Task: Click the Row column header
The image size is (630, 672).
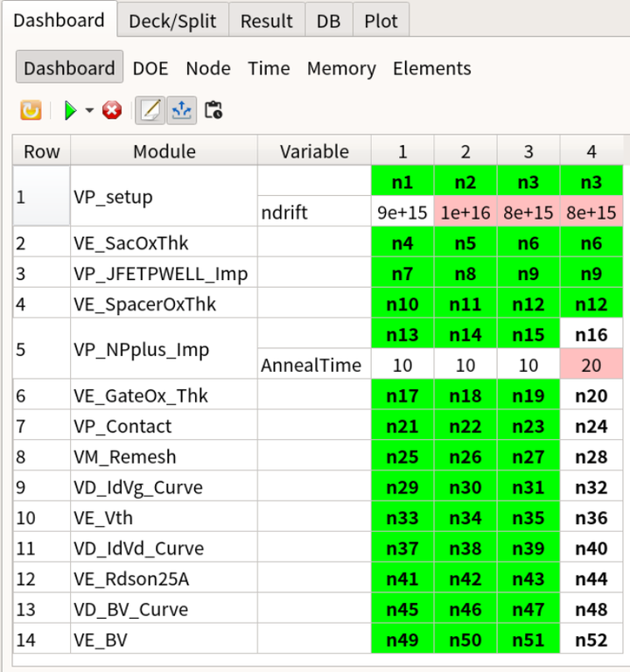Action: (x=42, y=151)
